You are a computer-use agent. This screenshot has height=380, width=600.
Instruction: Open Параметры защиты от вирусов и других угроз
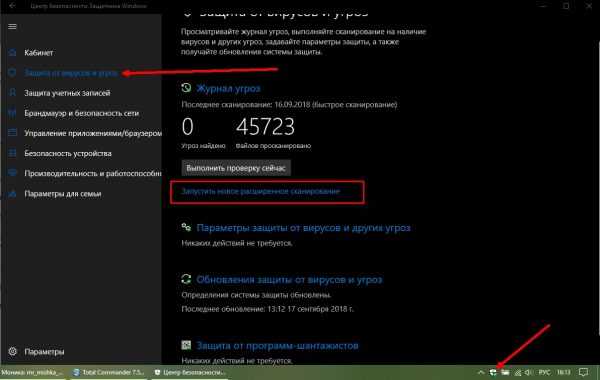click(303, 228)
